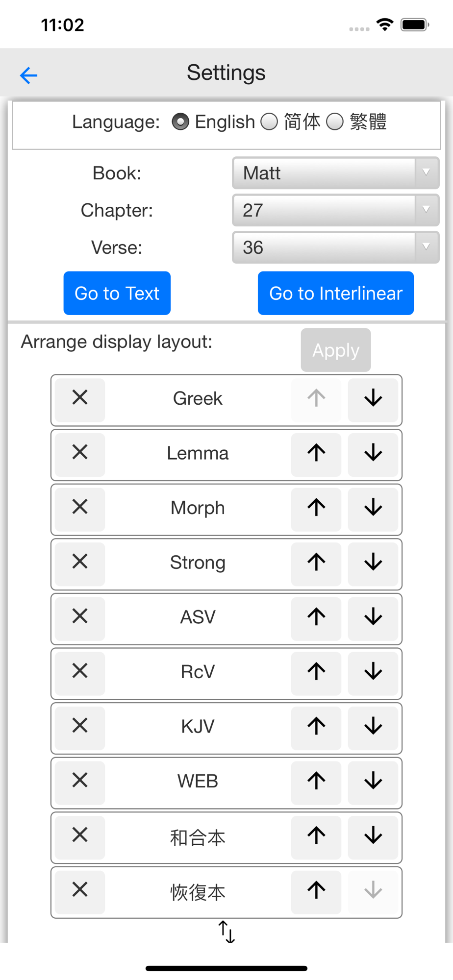Tap the Go to Text button
The height and width of the screenshot is (980, 453).
(117, 293)
